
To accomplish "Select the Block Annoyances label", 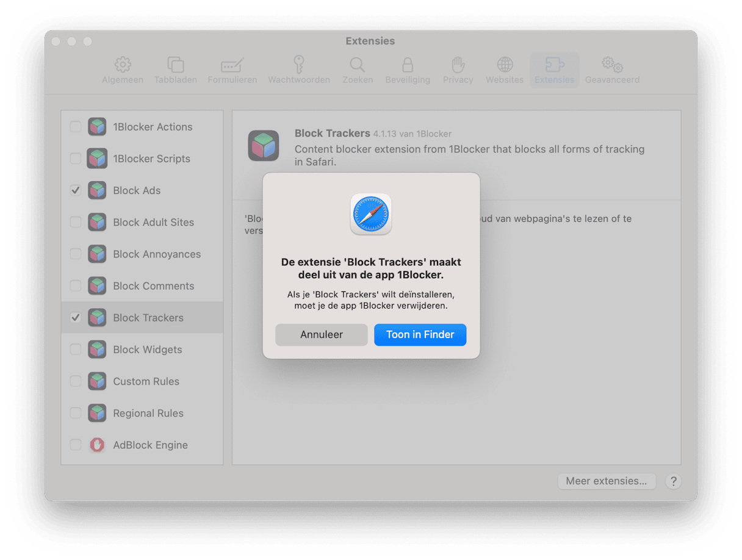I will click(157, 254).
